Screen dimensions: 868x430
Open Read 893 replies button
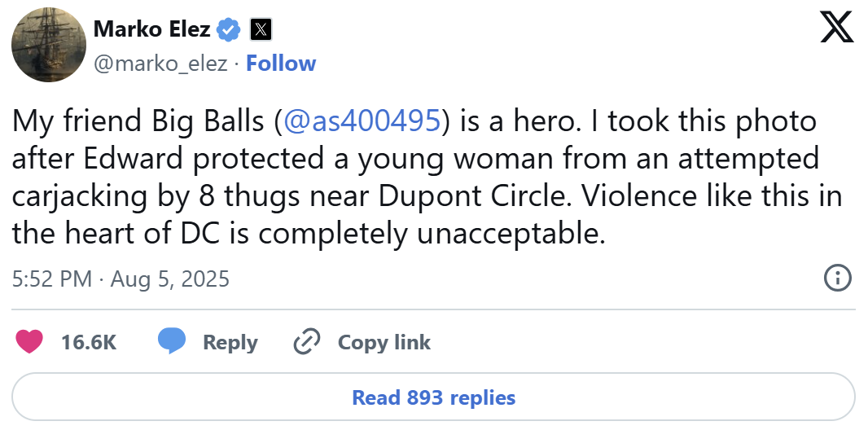433,397
